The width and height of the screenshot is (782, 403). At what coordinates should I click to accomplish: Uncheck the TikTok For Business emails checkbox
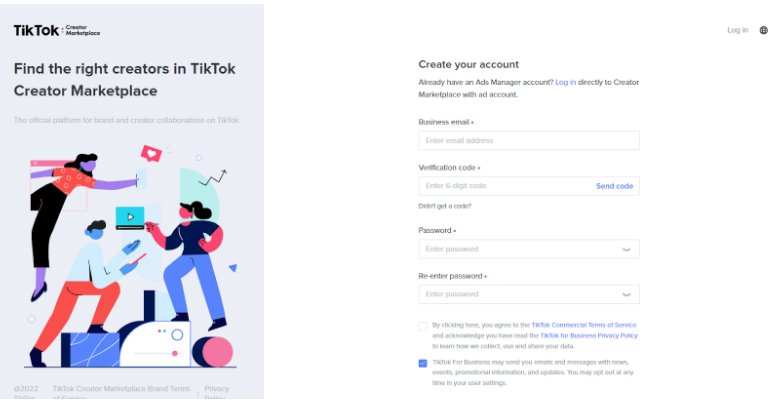pyautogui.click(x=423, y=363)
